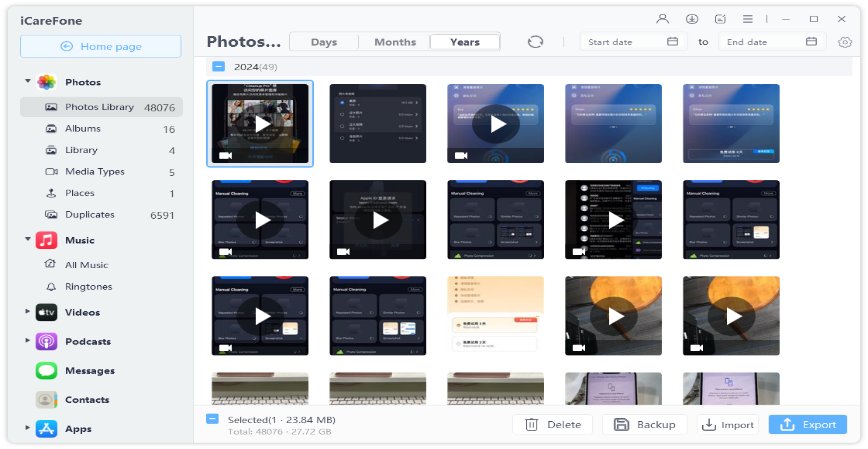Viewport: 868px width, 449px height.
Task: Toggle the 2024 group checkbox
Action: coord(218,67)
